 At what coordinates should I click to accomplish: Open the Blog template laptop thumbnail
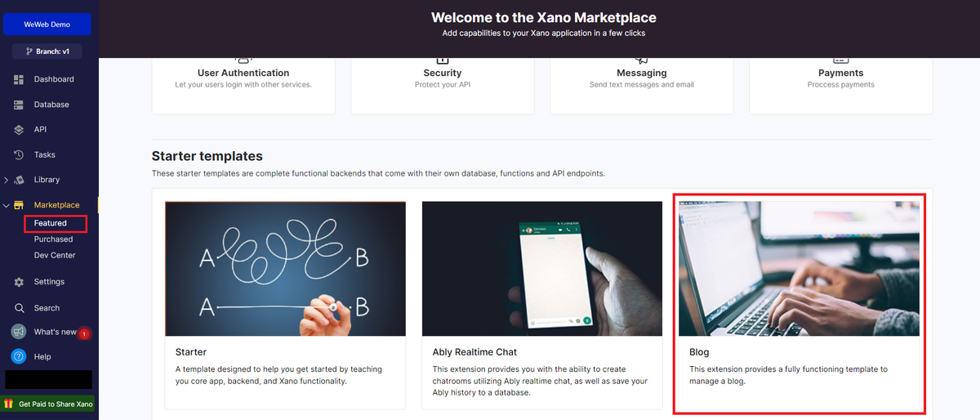coord(799,269)
